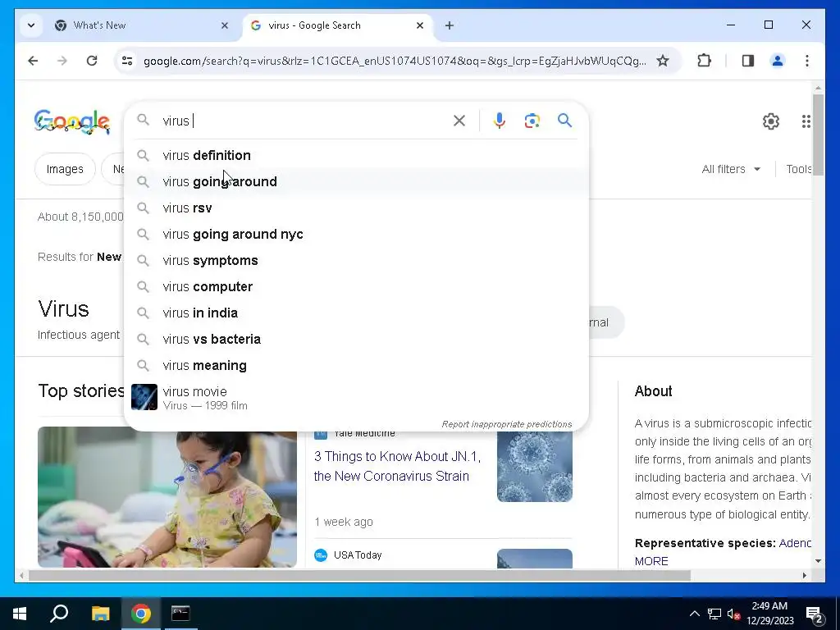Choose suggestion virus definition
Image resolution: width=840 pixels, height=630 pixels.
tap(356, 155)
